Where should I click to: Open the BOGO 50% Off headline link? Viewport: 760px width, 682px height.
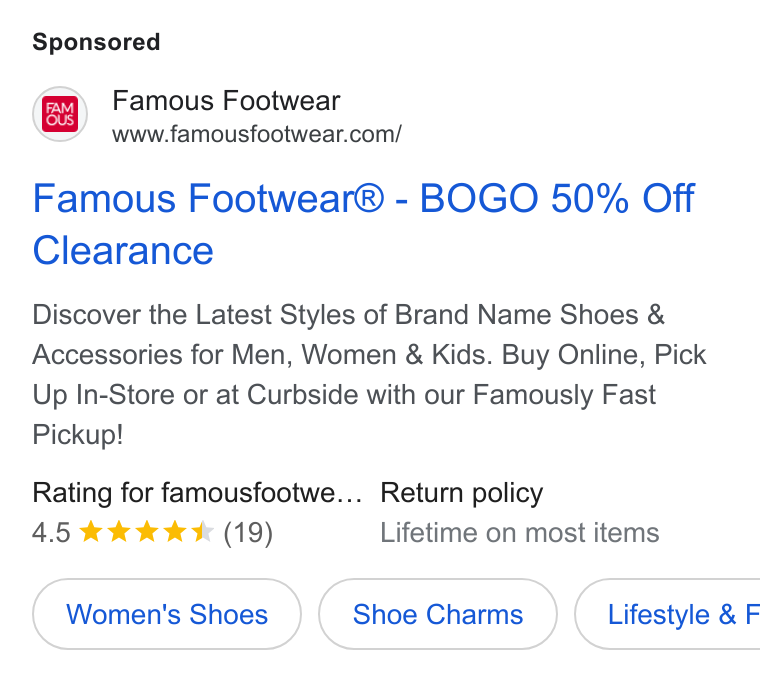point(364,198)
